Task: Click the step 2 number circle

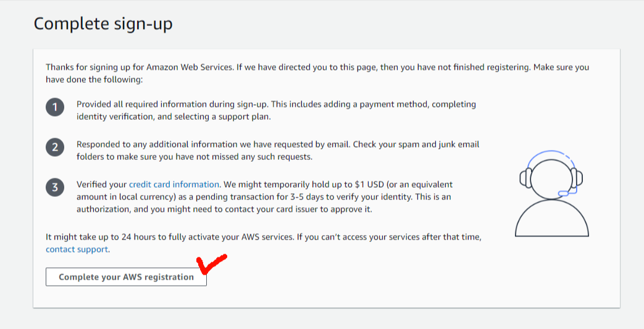Action: pyautogui.click(x=55, y=147)
